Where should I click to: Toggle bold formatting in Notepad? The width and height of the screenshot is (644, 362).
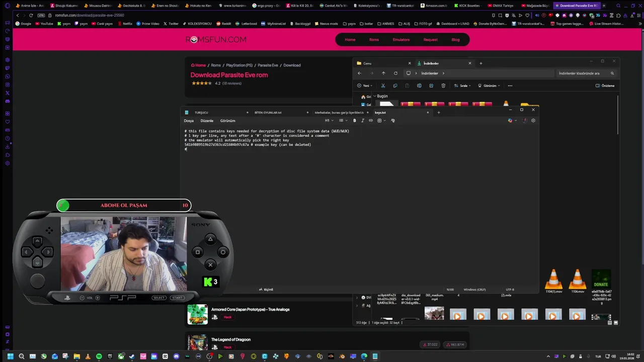tap(354, 121)
